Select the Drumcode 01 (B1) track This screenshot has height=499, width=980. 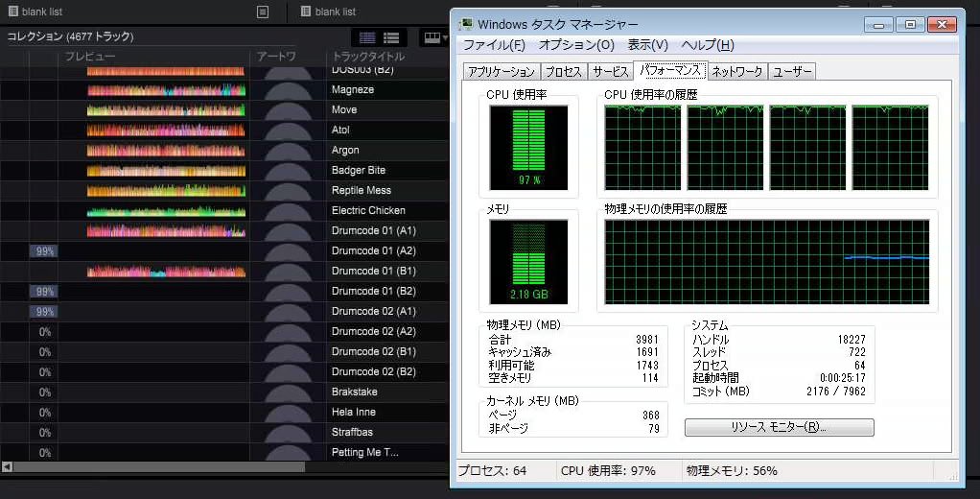point(373,271)
